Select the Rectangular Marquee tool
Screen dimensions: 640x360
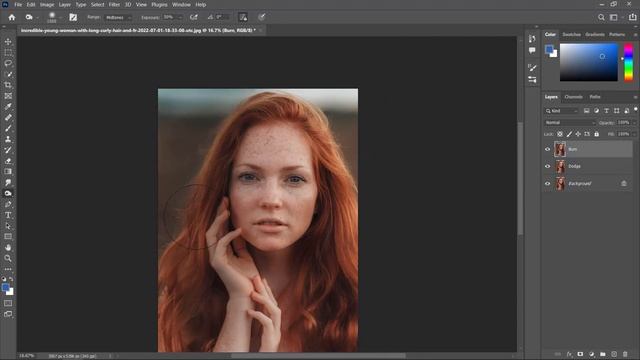(x=8, y=53)
